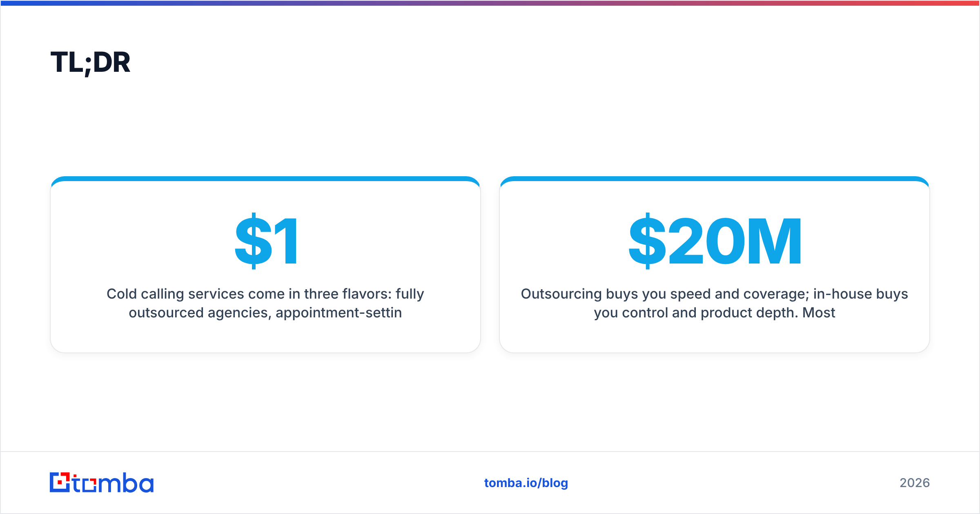Click the left $1 summary card

tap(265, 265)
